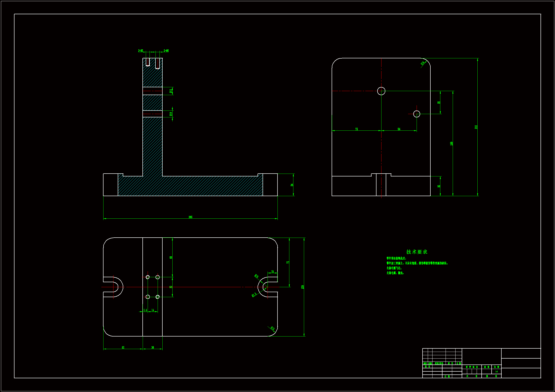Click the 1:1 scale value in title block

(x=496, y=371)
